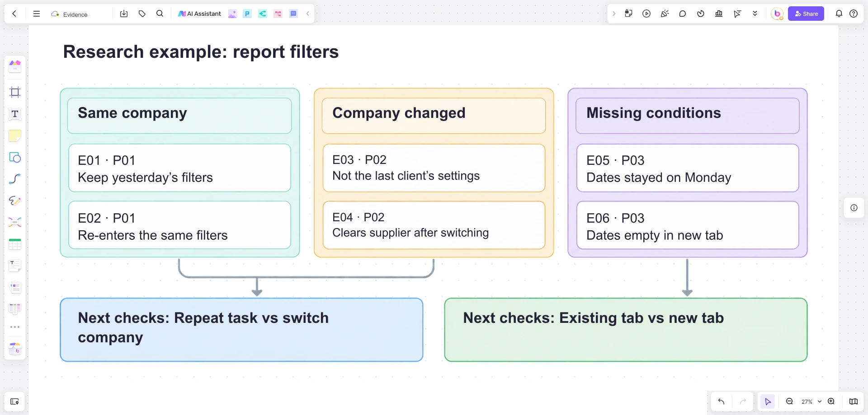Click the export/download icon

click(x=124, y=14)
